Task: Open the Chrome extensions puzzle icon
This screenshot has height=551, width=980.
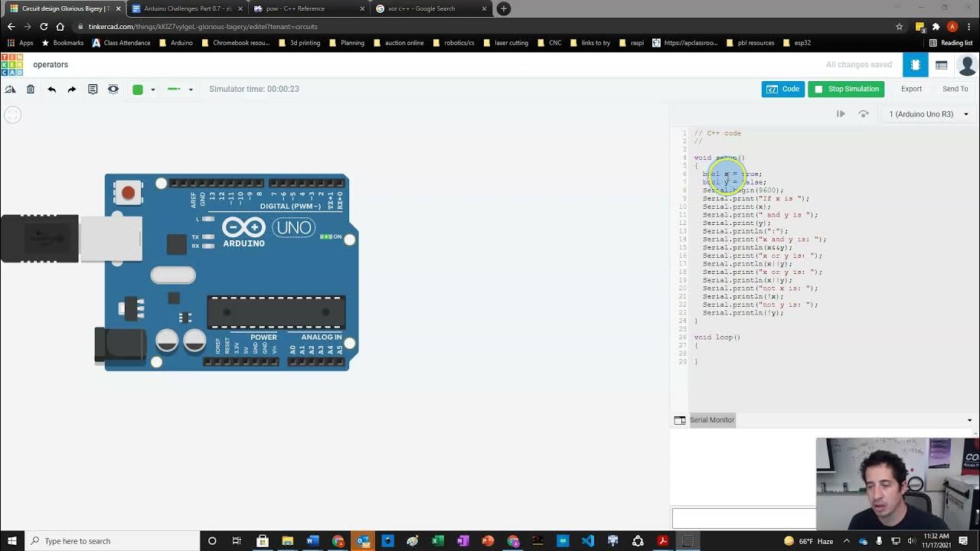Action: [x=936, y=27]
